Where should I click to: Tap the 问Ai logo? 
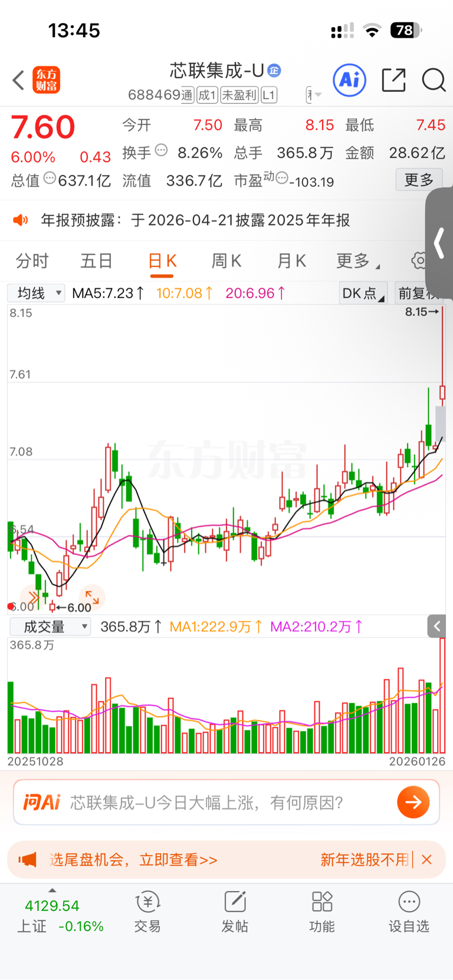[x=41, y=802]
